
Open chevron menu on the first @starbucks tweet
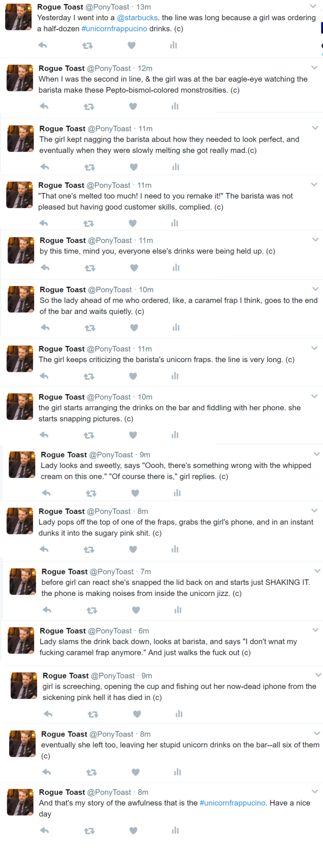[313, 6]
